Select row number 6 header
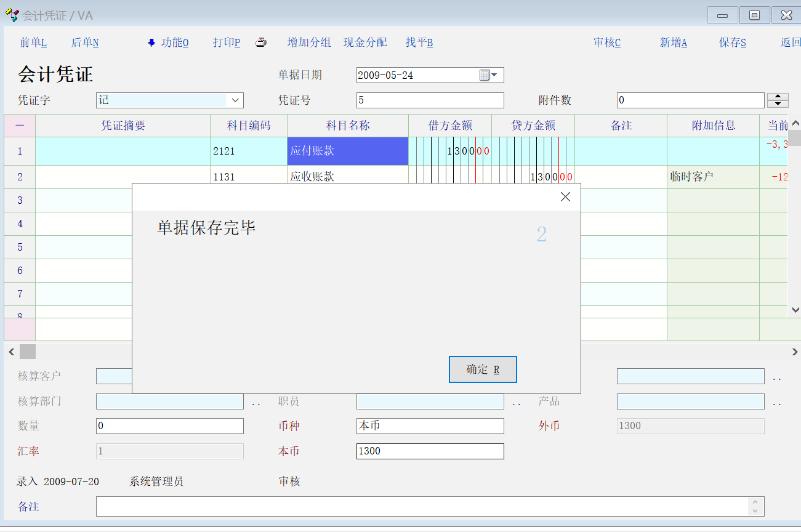 [20, 270]
